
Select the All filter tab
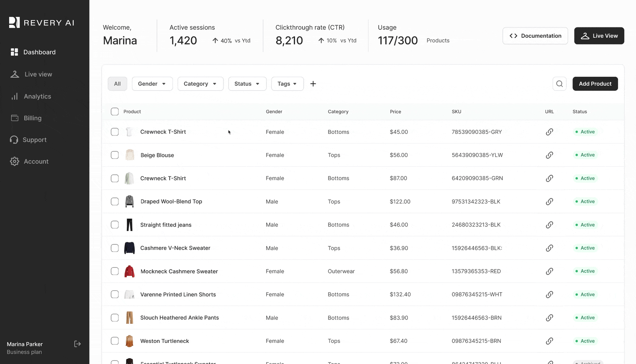tap(117, 84)
